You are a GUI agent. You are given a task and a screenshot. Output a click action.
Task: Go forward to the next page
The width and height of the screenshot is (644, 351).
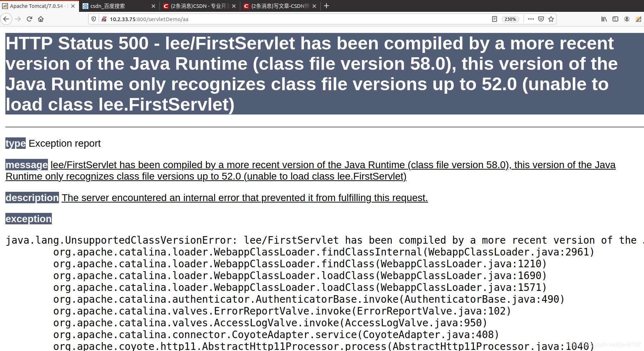(x=17, y=19)
